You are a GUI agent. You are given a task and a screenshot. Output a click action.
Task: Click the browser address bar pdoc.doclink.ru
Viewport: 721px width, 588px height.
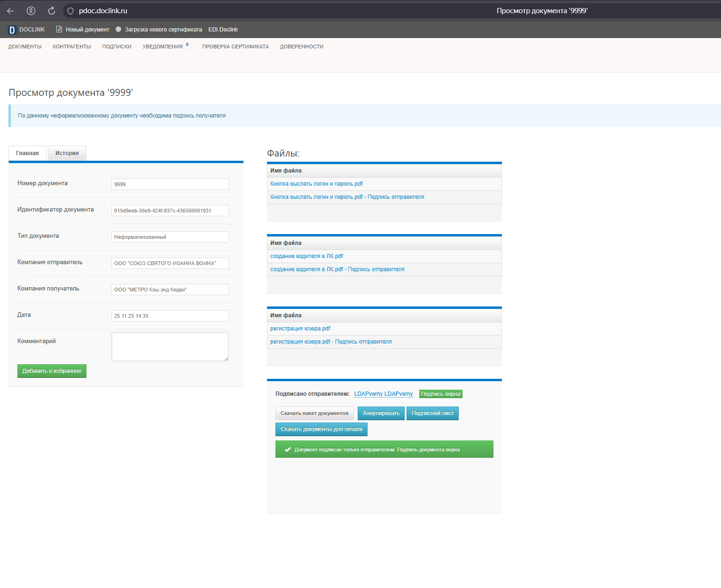[103, 11]
